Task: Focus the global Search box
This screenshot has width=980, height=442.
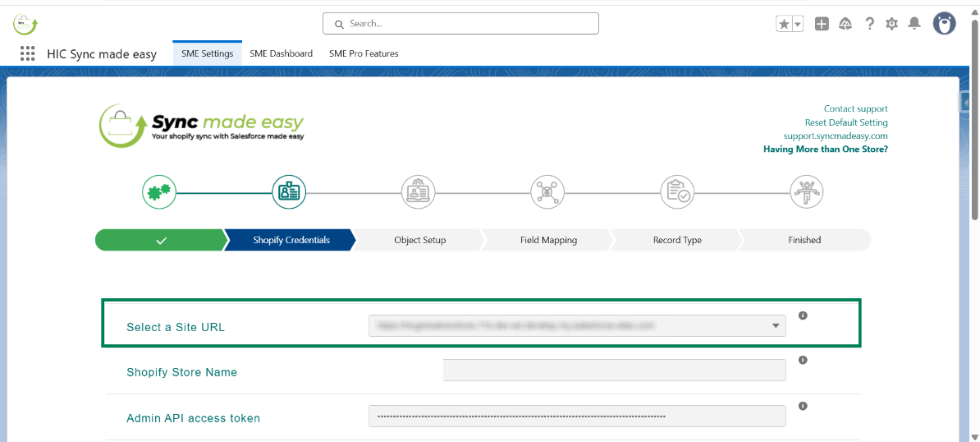Action: [460, 24]
